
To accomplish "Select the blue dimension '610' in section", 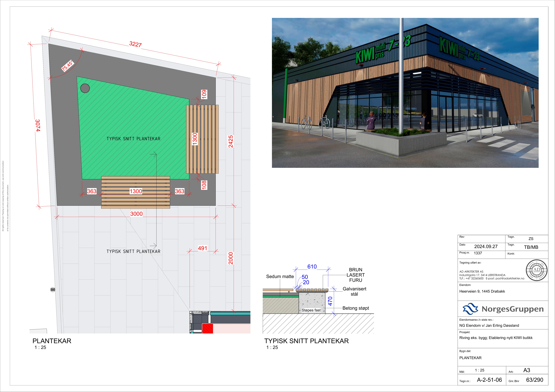I will (312, 267).
